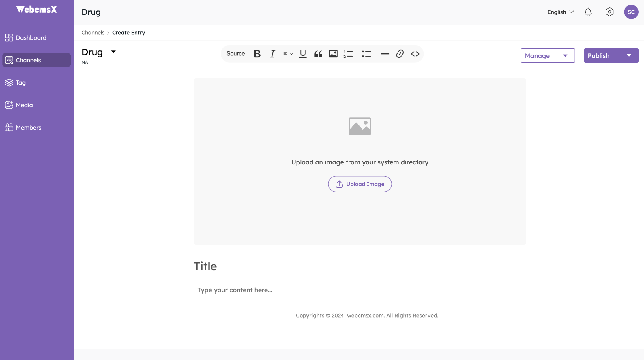Insert image via toolbar icon
The image size is (644, 360).
pyautogui.click(x=333, y=54)
